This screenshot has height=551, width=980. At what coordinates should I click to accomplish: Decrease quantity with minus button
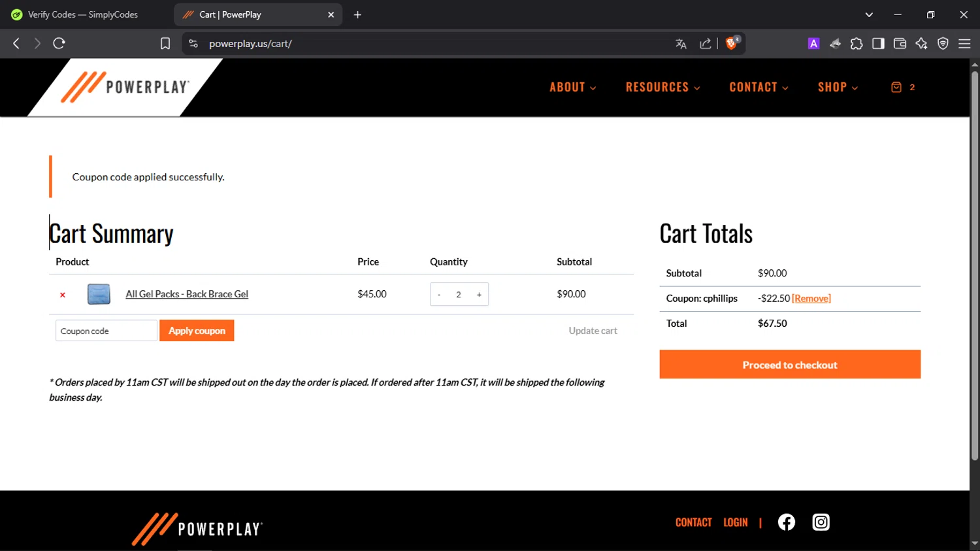click(439, 295)
